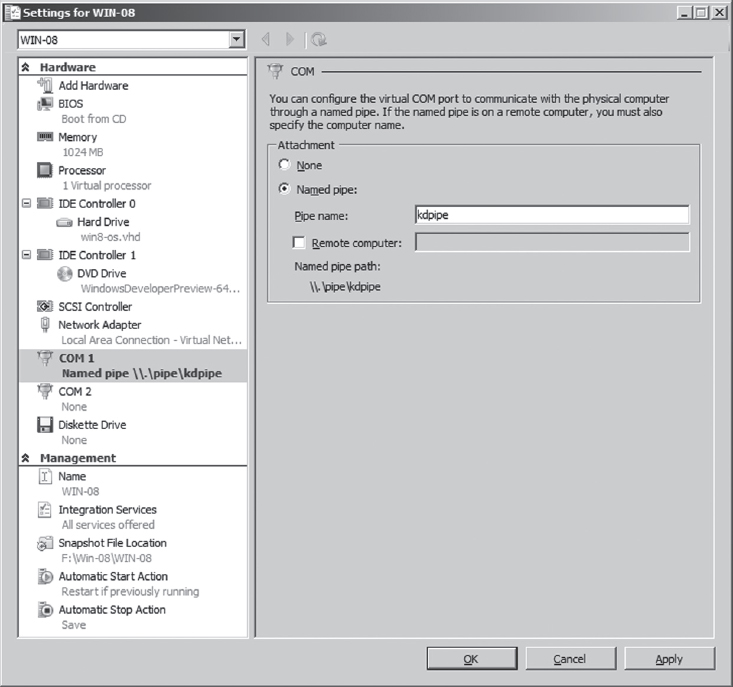
Task: Close the Settings for WIN-08 window
Action: click(x=719, y=12)
